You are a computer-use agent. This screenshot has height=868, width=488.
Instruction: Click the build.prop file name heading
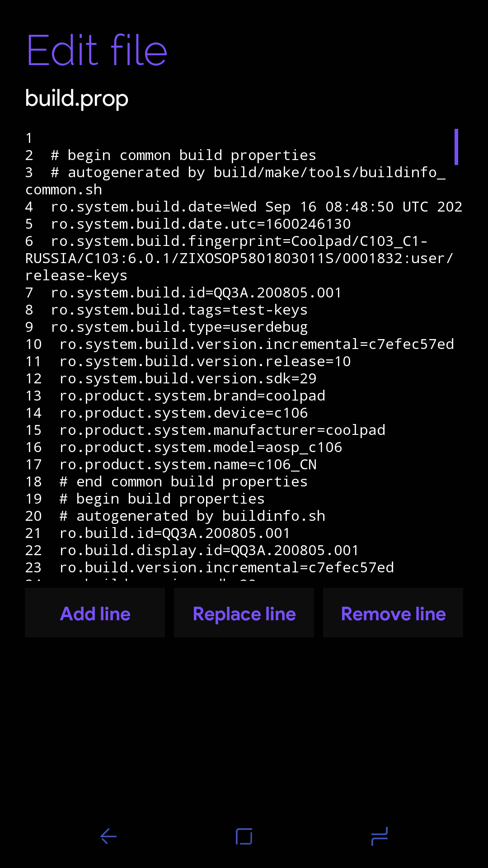point(77,99)
